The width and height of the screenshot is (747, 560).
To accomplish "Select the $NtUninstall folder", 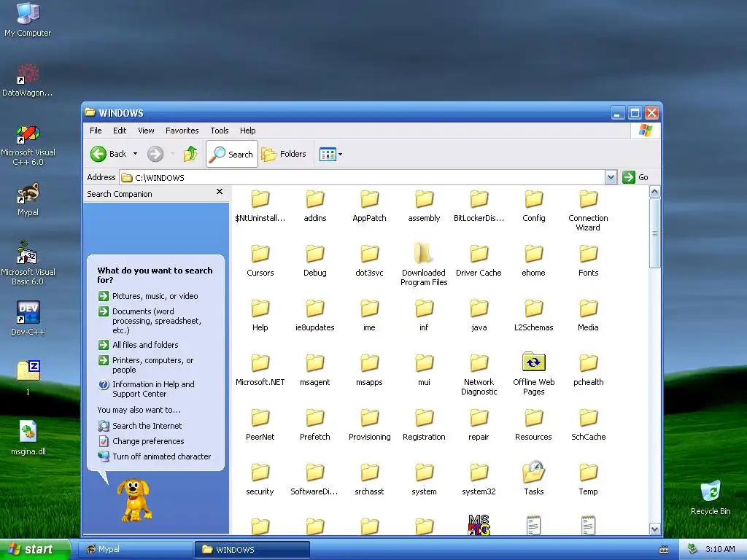I will point(260,206).
